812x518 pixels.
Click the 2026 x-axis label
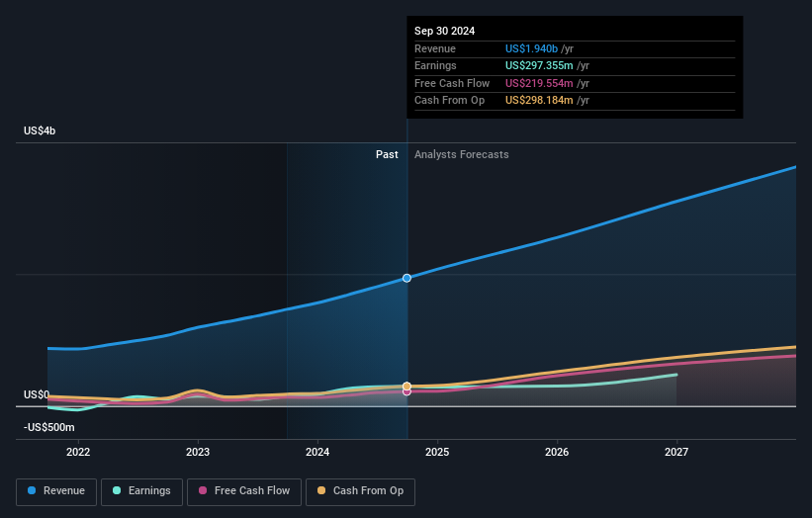(x=557, y=452)
